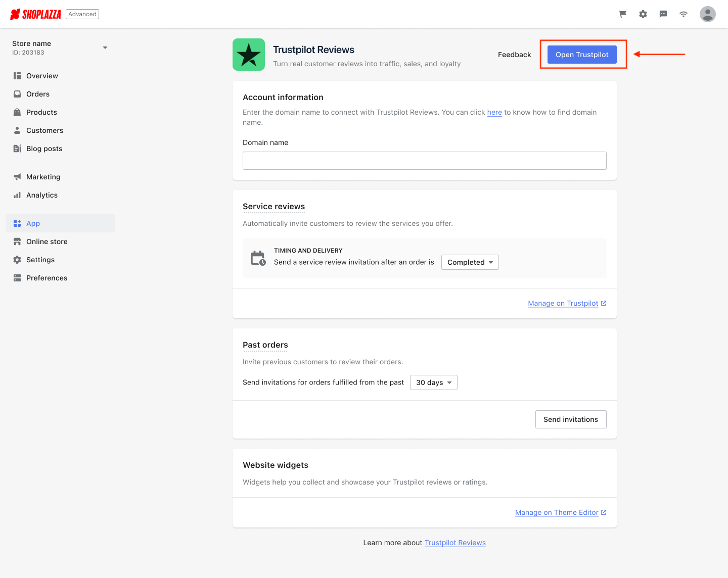Click the Marketing megaphone icon

pyautogui.click(x=17, y=177)
